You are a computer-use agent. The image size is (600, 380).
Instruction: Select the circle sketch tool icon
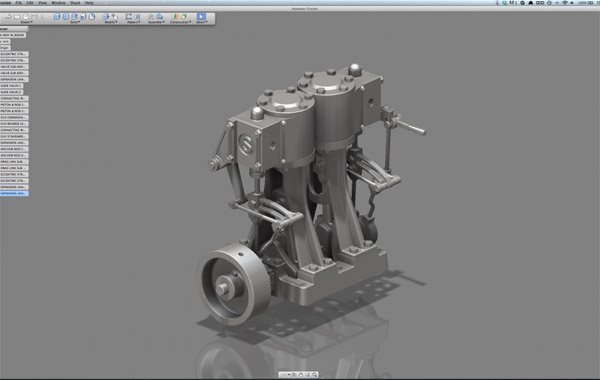(26, 17)
